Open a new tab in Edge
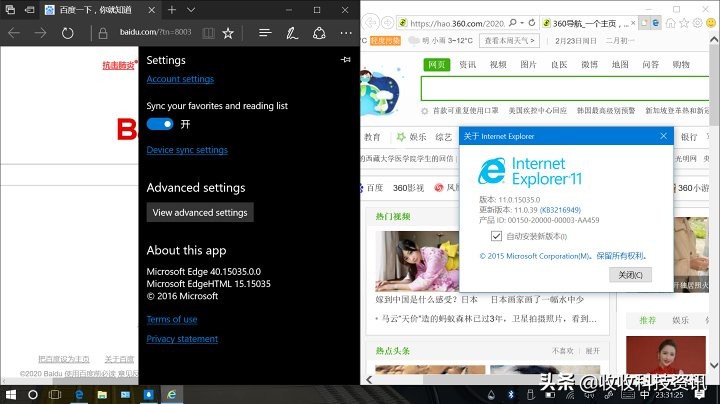Image resolution: width=720 pixels, height=404 pixels. (172, 10)
